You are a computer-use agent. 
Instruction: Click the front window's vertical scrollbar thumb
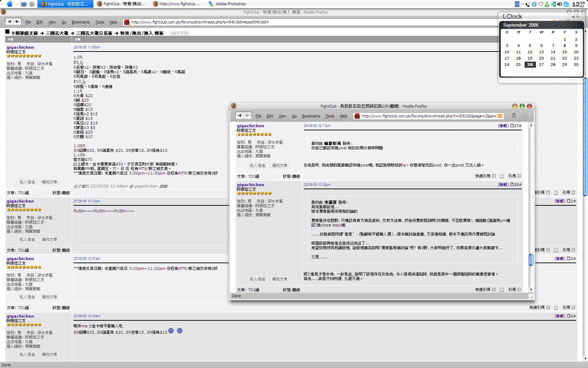point(531,260)
